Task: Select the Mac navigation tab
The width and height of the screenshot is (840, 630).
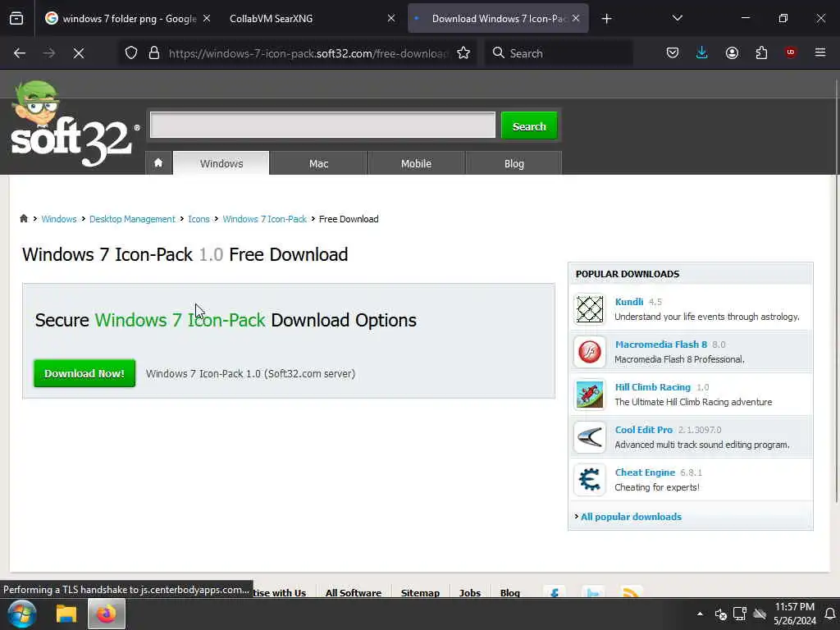Action: [x=318, y=163]
